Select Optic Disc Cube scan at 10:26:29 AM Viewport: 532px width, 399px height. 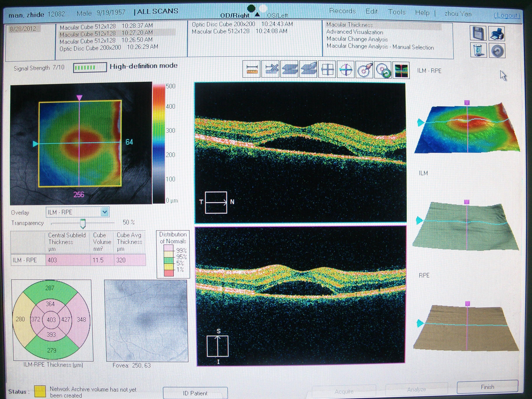[109, 47]
